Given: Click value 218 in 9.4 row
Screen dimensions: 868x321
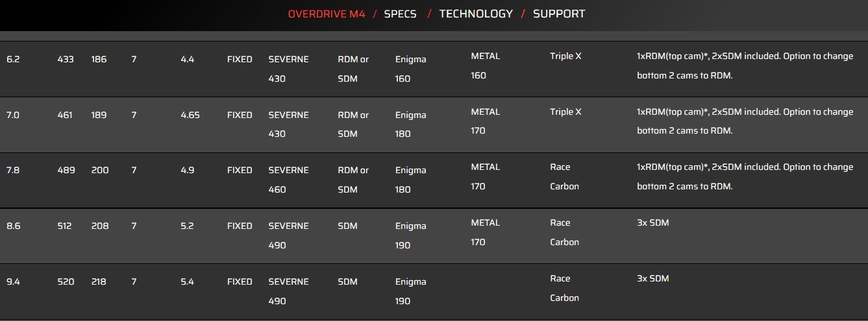Looking at the screenshot, I should tap(99, 281).
